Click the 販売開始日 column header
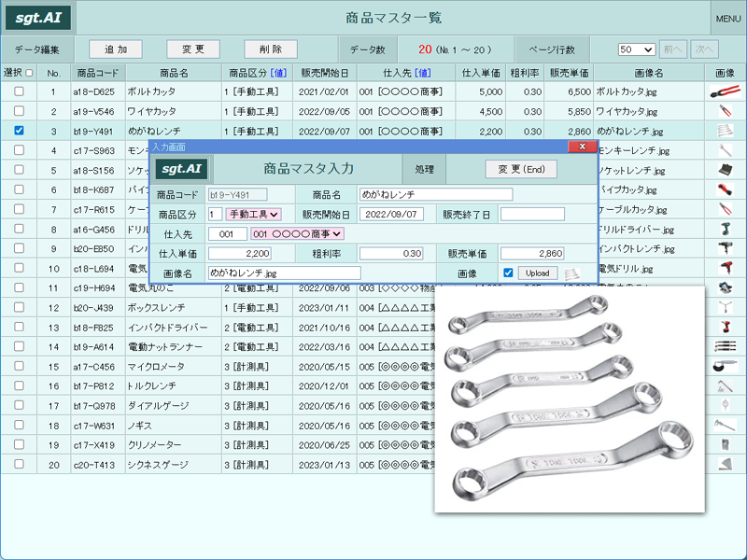The image size is (747, 560). pos(324,73)
